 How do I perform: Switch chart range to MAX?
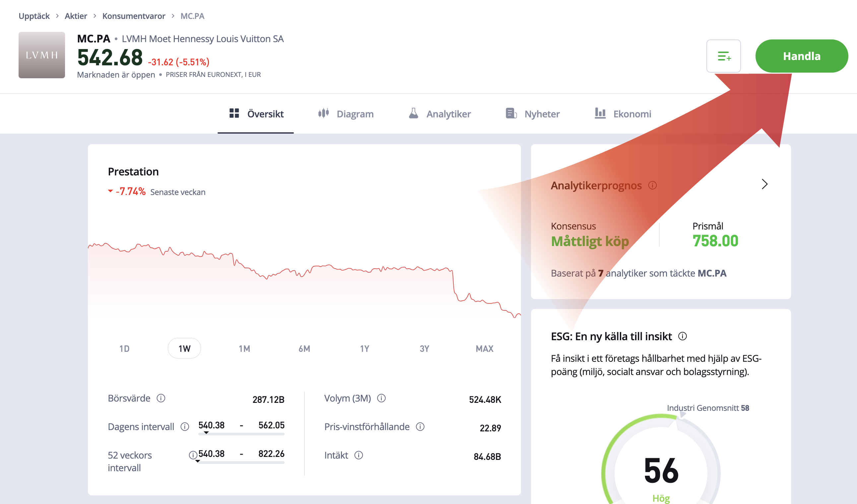click(x=484, y=348)
